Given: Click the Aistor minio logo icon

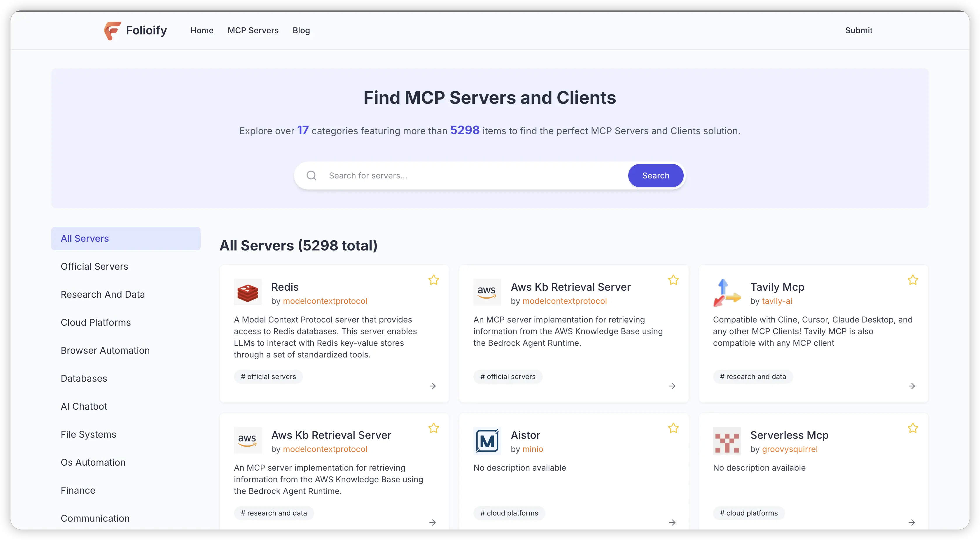Looking at the screenshot, I should click(x=487, y=440).
